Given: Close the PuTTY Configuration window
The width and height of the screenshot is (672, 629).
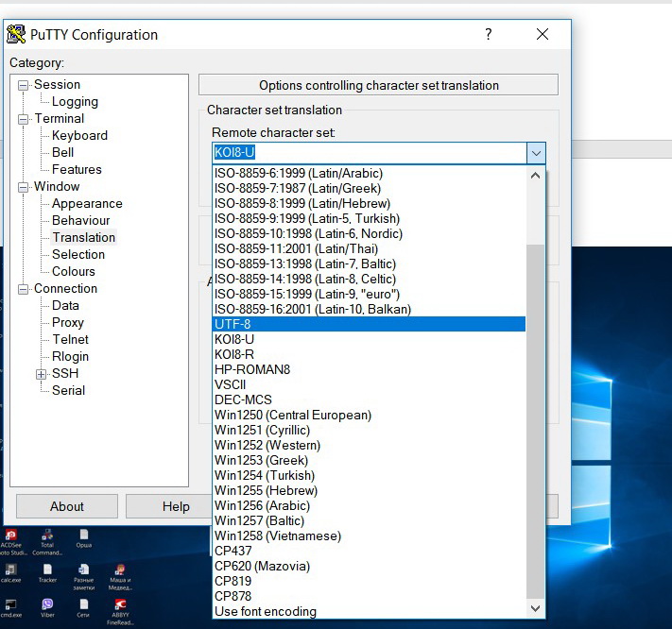Looking at the screenshot, I should pyautogui.click(x=543, y=34).
